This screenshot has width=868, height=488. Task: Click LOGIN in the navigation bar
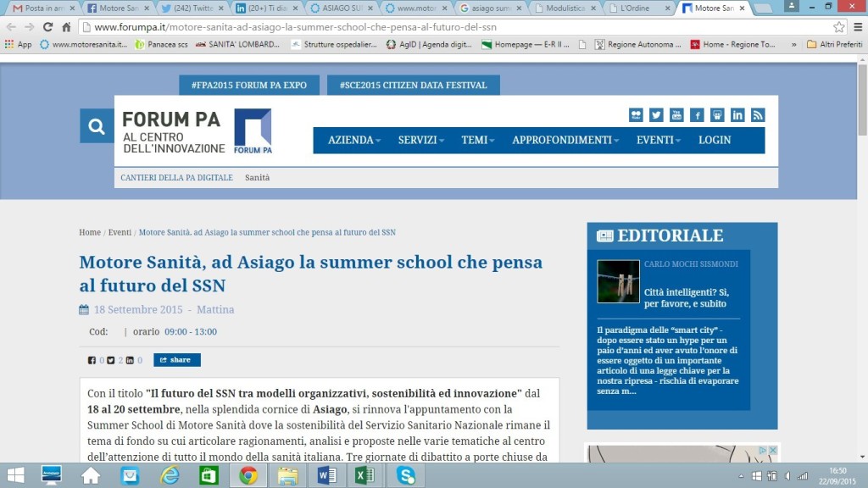pyautogui.click(x=715, y=140)
